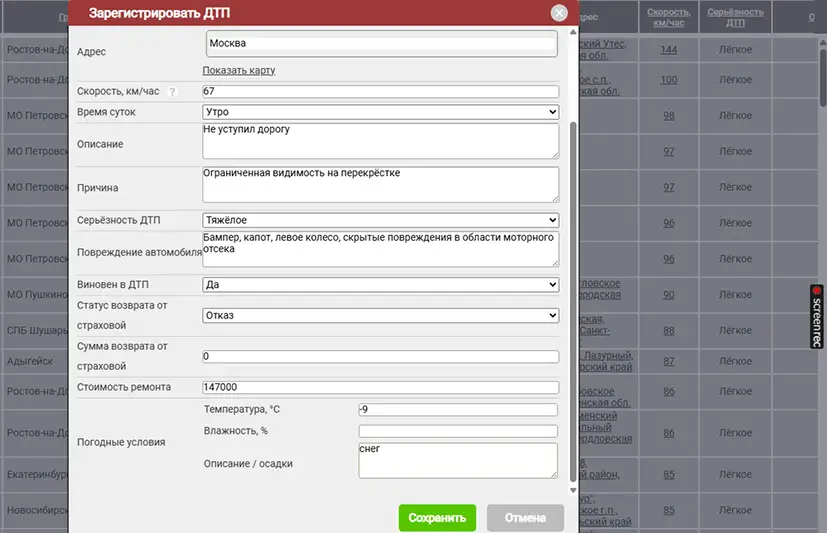827x533 pixels.
Task: Click the screenrec side widget
Action: tap(816, 316)
